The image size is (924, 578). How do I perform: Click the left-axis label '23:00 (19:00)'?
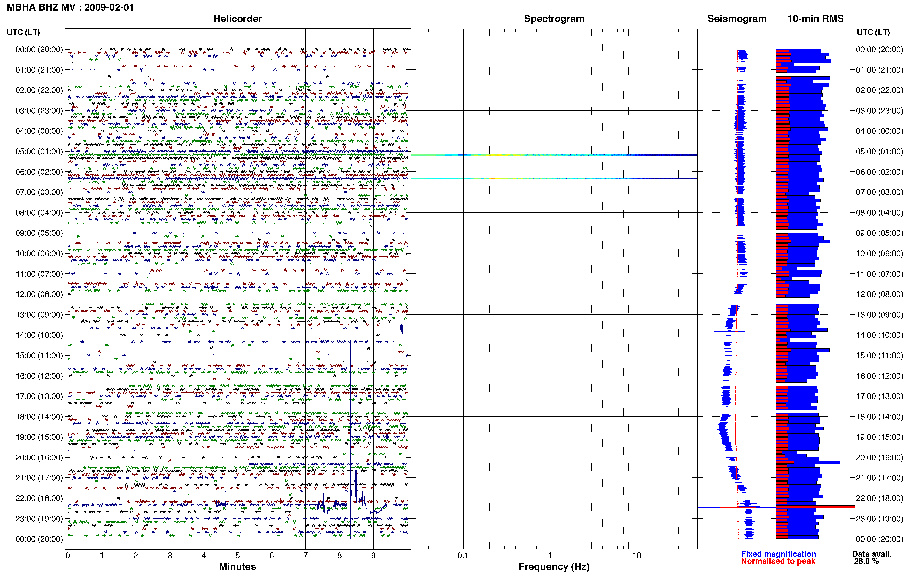tap(39, 519)
